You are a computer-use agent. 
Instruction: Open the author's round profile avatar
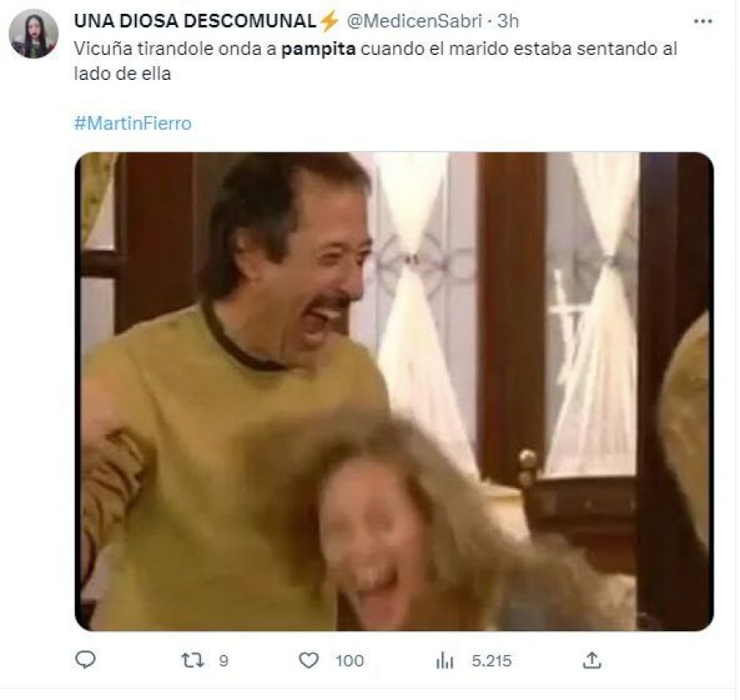coord(33,33)
